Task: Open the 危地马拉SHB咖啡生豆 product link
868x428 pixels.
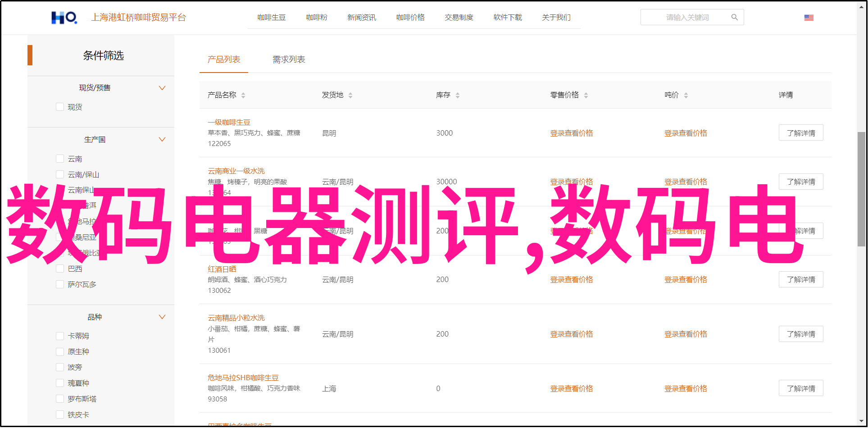Action: (243, 378)
